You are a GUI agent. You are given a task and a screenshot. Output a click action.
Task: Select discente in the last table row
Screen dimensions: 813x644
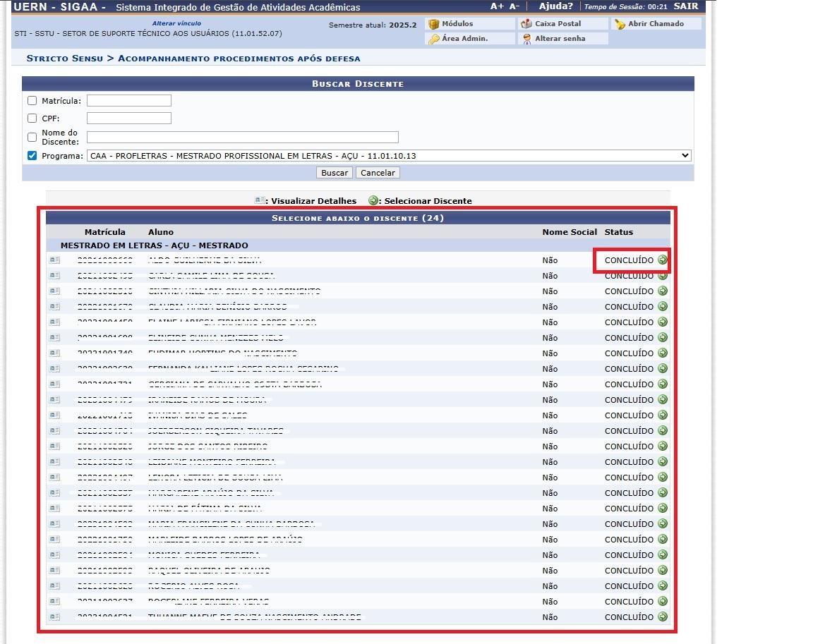pyautogui.click(x=663, y=616)
